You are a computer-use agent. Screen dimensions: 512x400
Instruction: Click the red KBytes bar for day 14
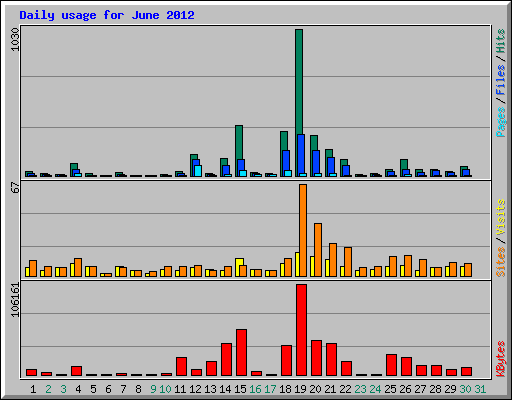[226, 360]
